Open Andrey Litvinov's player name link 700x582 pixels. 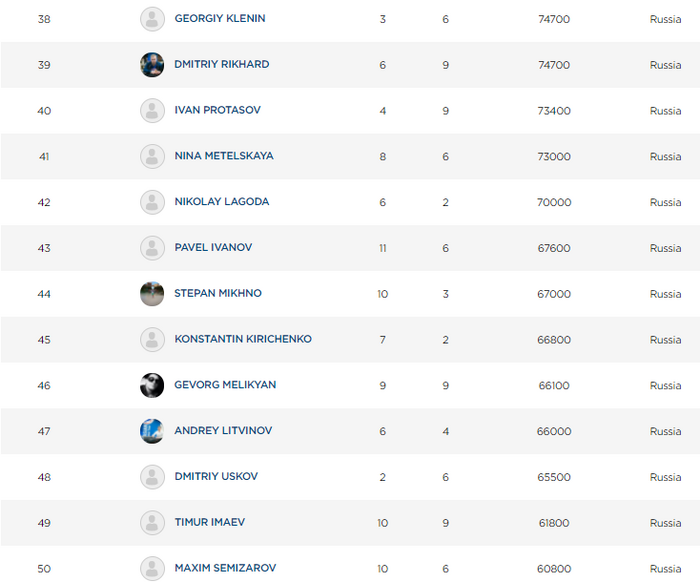pyautogui.click(x=223, y=431)
